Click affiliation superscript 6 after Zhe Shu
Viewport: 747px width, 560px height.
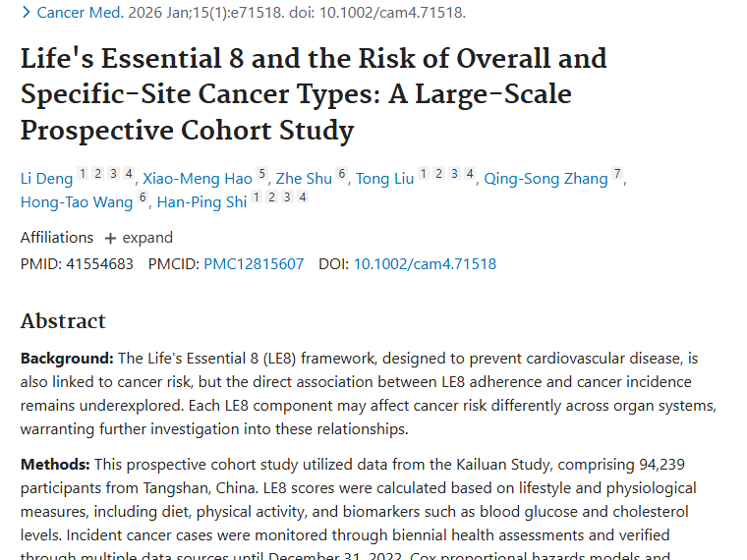(x=342, y=175)
